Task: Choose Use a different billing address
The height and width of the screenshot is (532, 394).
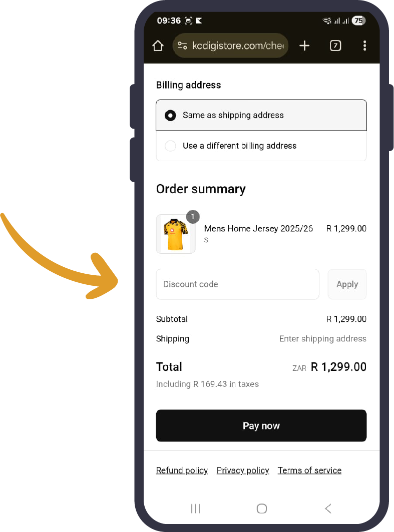Action: tap(171, 146)
